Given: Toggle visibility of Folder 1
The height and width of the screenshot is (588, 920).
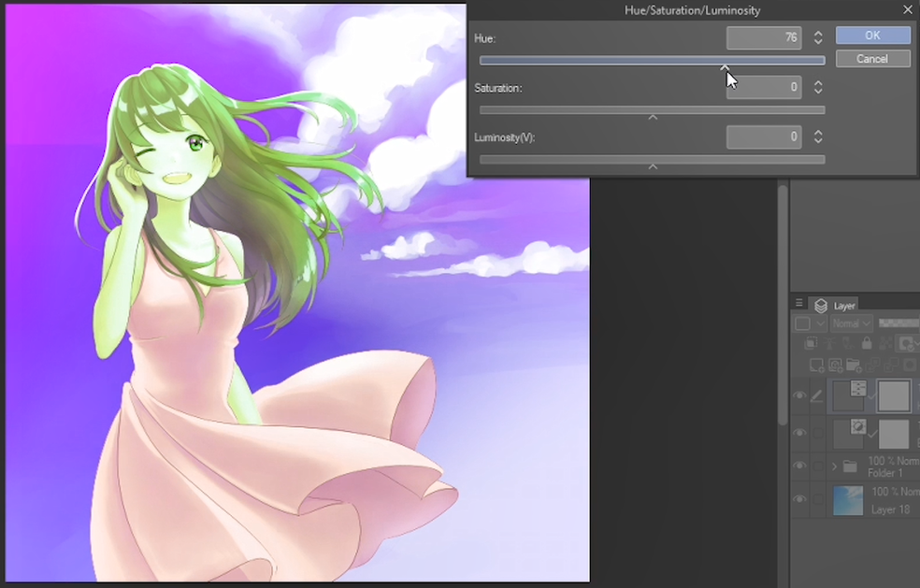Looking at the screenshot, I should tap(799, 466).
